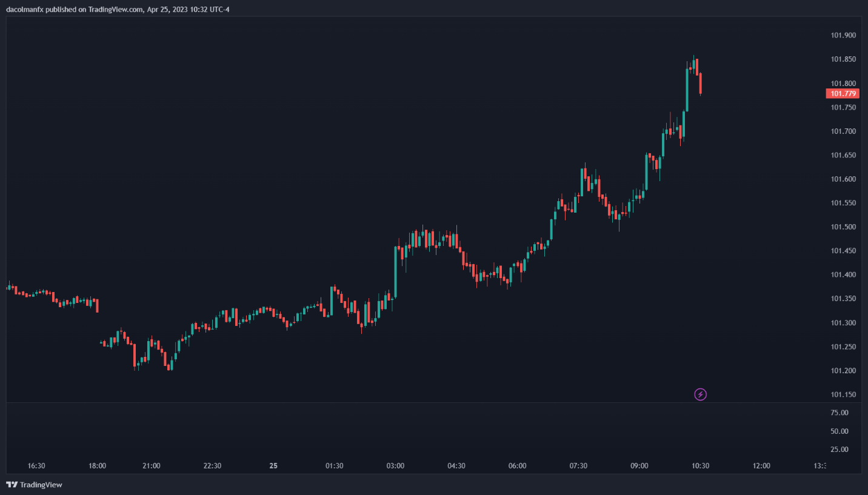Click the 18:00 time axis label

[98, 466]
